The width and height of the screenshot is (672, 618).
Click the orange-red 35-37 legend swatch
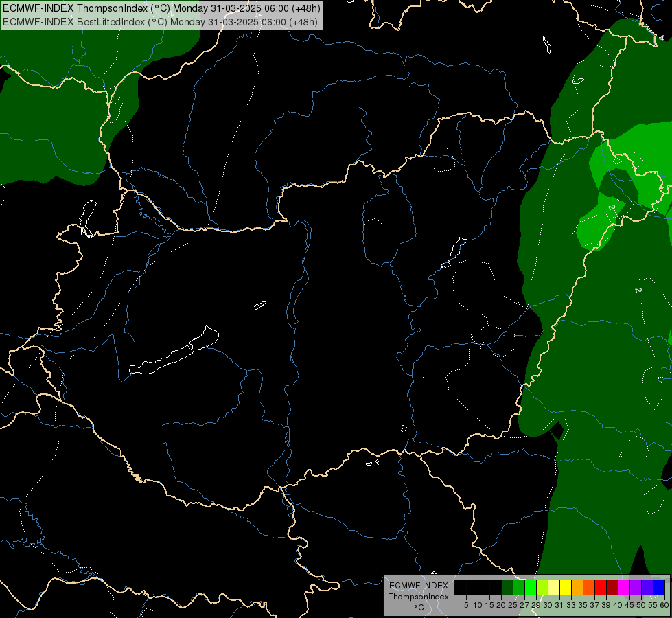point(589,587)
